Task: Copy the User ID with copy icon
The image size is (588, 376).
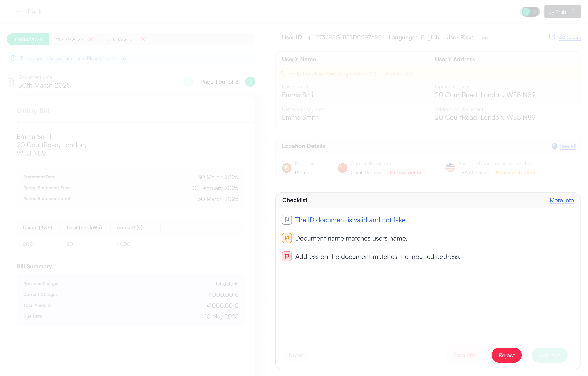Action: 310,37
